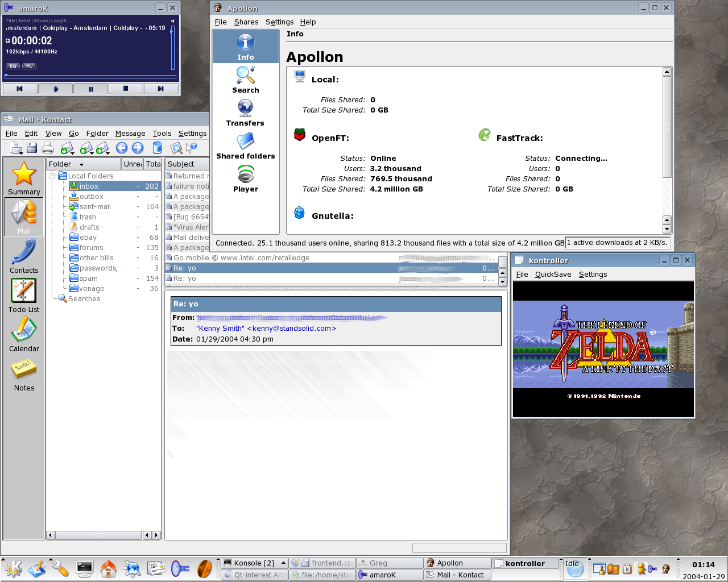The width and height of the screenshot is (728, 582).
Task: Click the What's This help cursor icon
Action: coord(192,148)
